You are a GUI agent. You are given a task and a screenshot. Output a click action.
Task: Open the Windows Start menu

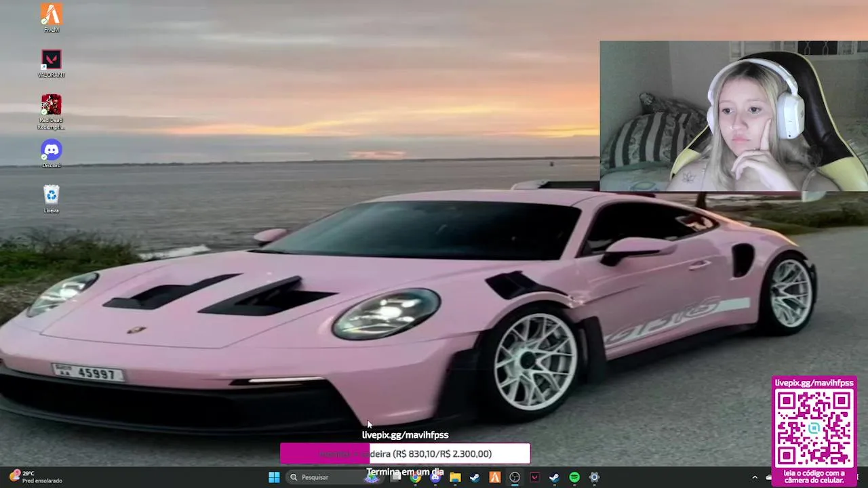274,477
